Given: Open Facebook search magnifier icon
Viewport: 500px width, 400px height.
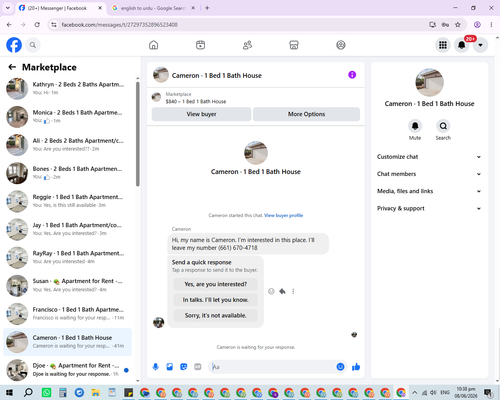Looking at the screenshot, I should pos(33,45).
